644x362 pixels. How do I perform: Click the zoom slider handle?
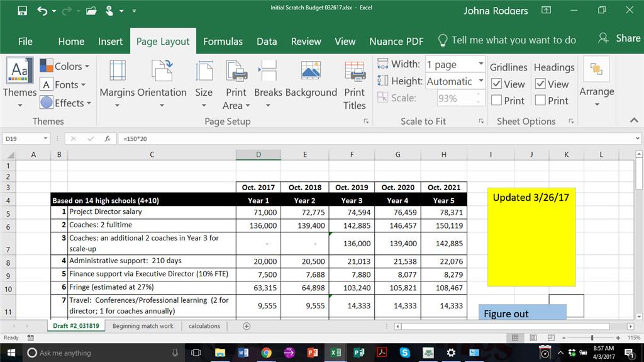point(592,337)
